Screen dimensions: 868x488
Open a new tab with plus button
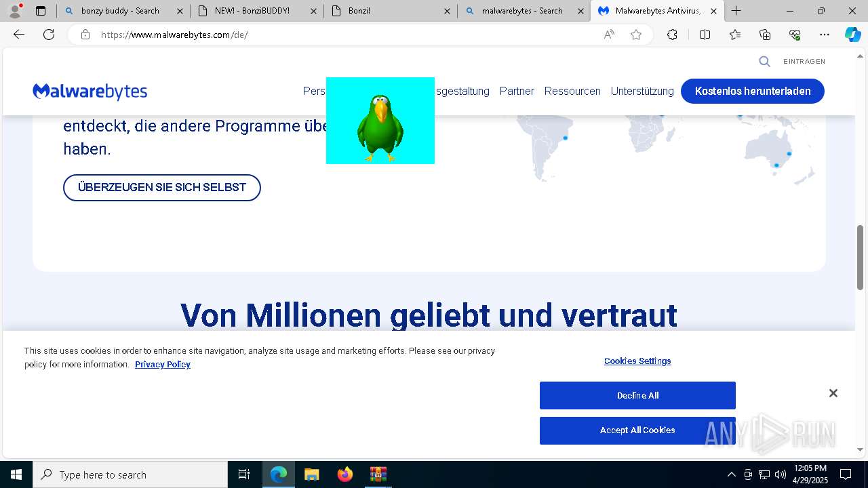point(736,11)
